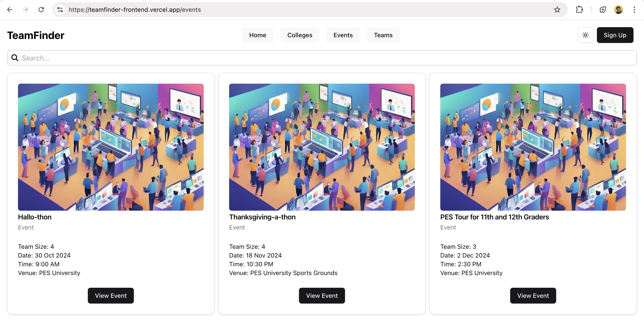Go to the Home nav item

[x=258, y=35]
